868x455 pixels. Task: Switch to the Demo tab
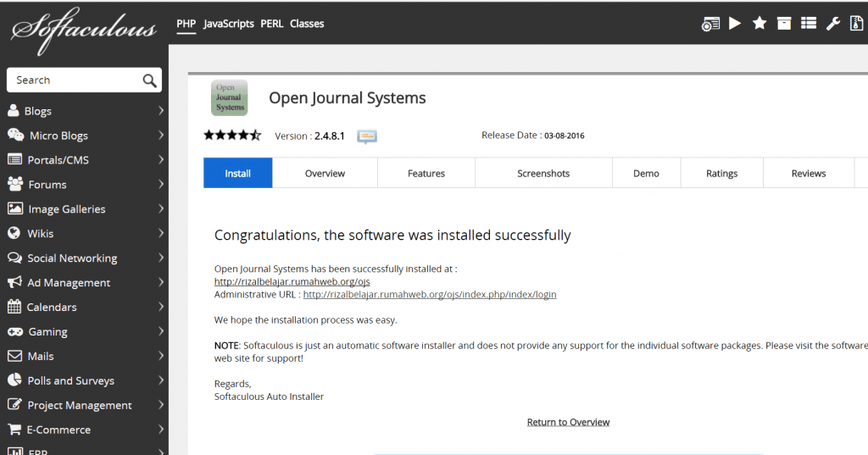click(x=646, y=173)
